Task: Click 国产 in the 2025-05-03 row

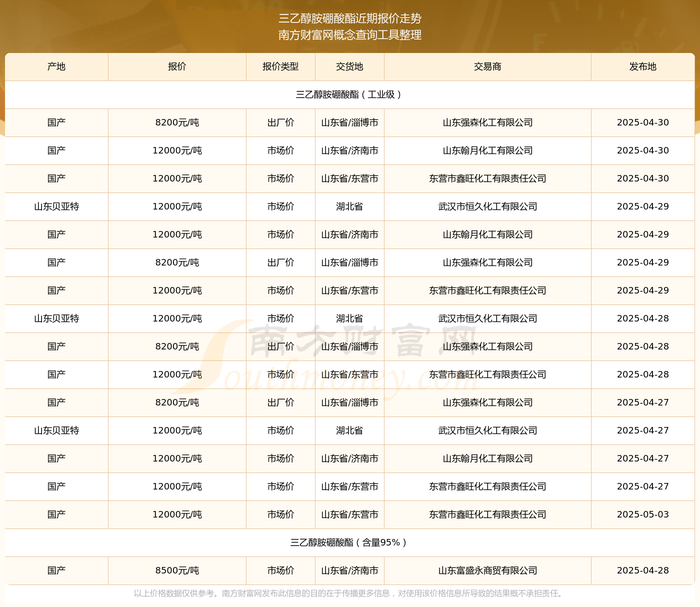Action: [56, 514]
